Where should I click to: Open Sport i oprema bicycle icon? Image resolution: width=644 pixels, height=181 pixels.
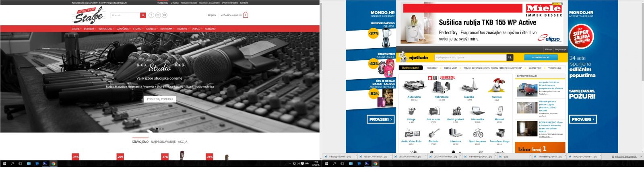tap(477, 134)
